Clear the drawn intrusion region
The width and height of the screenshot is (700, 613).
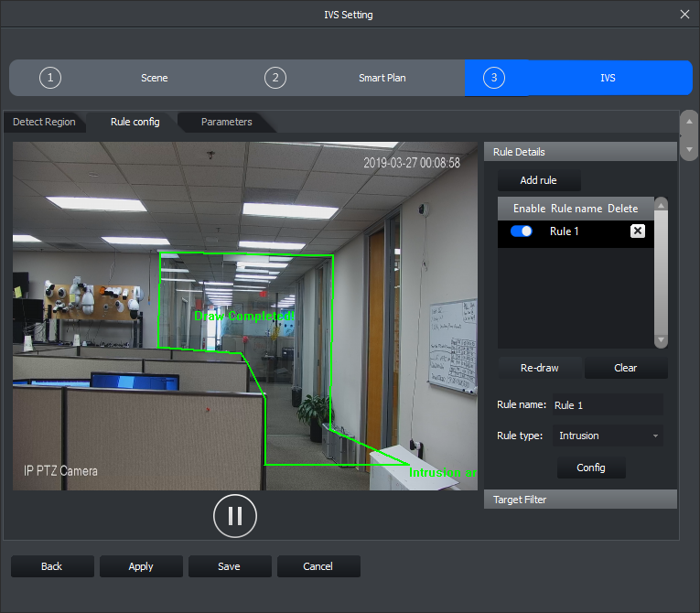(626, 368)
